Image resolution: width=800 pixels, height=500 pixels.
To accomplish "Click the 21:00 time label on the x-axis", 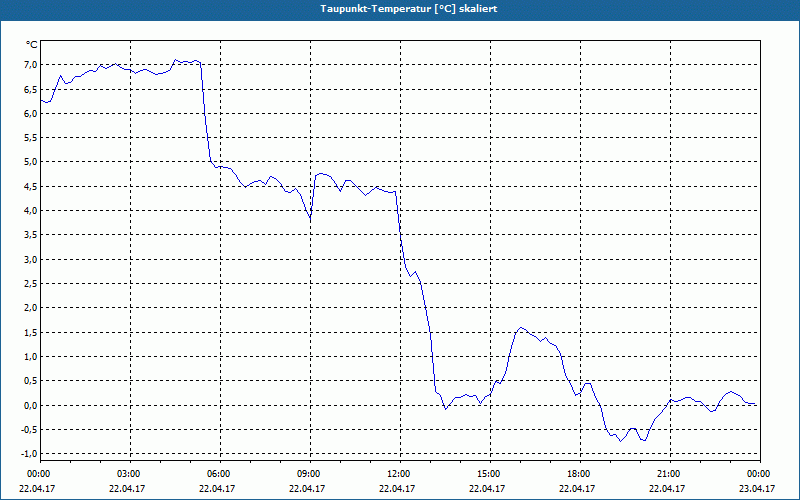I will point(670,474).
